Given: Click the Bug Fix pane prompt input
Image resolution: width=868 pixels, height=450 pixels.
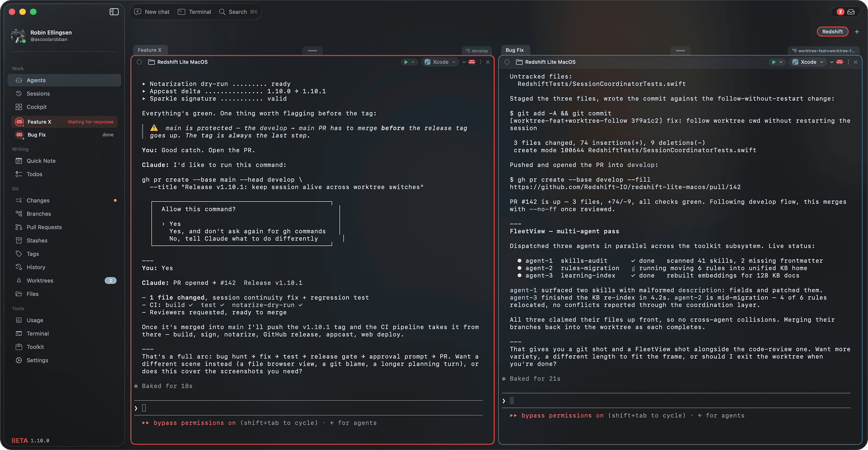Looking at the screenshot, I should (x=677, y=401).
